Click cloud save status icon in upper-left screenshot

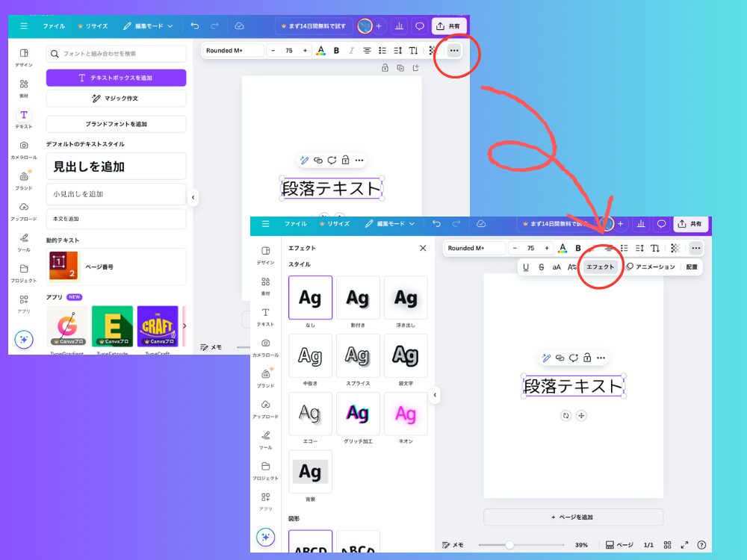(239, 26)
